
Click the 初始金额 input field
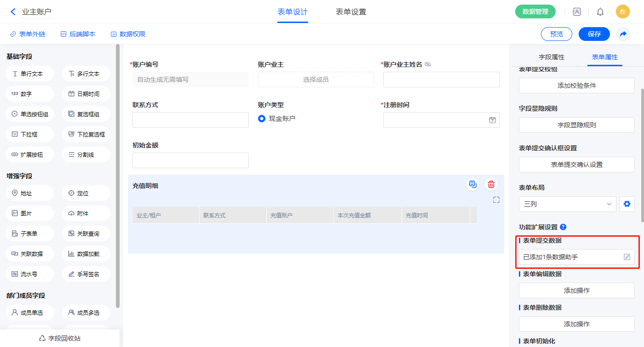pyautogui.click(x=190, y=160)
